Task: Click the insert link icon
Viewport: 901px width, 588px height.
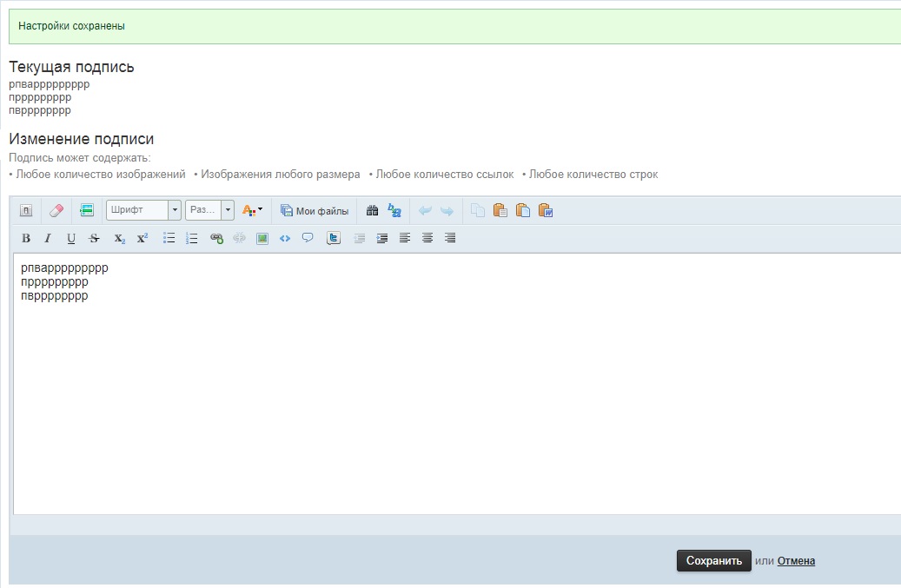Action: [216, 238]
